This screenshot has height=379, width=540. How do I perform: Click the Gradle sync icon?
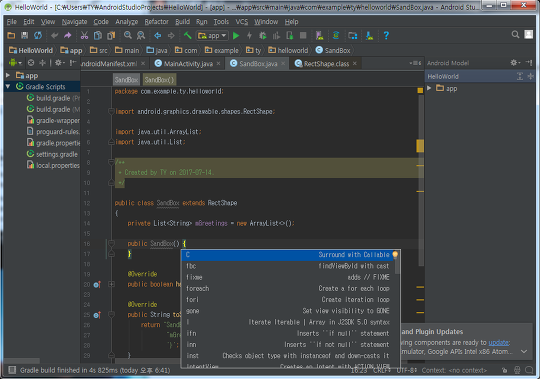tap(336, 35)
